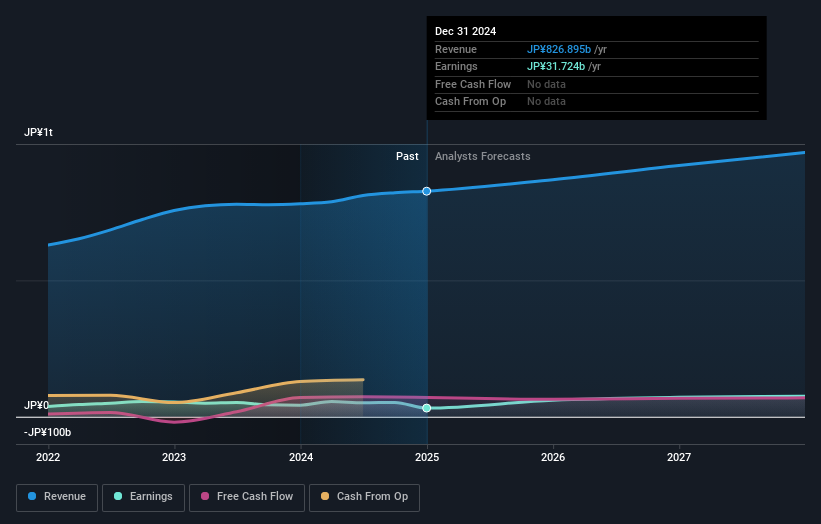Click the 2027 x-axis label

(x=679, y=458)
